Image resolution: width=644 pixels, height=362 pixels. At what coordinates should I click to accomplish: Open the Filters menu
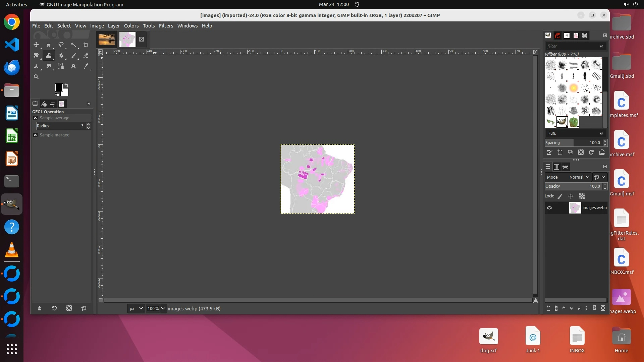click(x=166, y=26)
